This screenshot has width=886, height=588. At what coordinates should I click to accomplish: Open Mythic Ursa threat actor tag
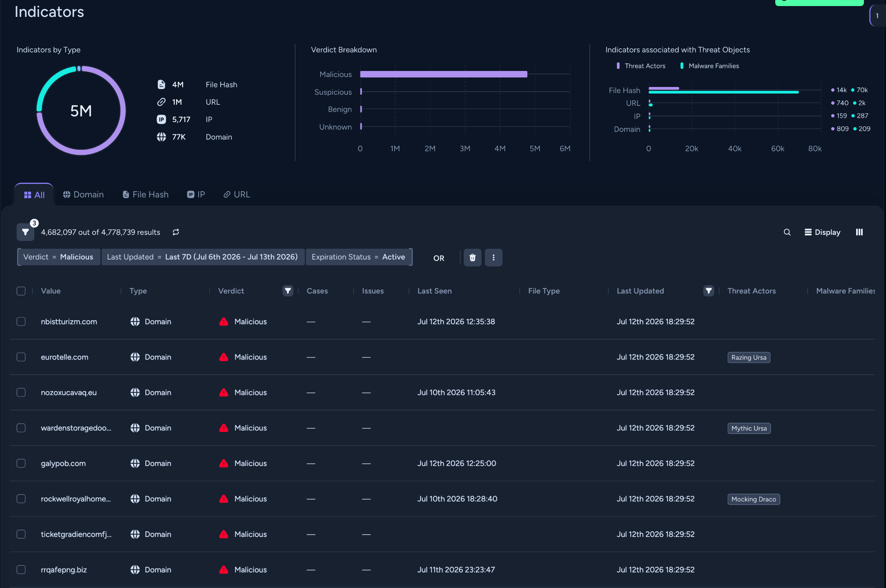(x=749, y=428)
